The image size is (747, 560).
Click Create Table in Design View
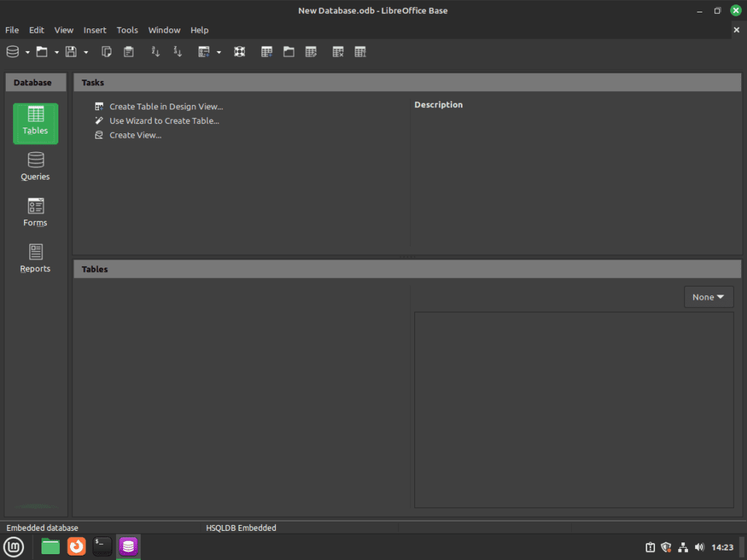click(x=167, y=106)
